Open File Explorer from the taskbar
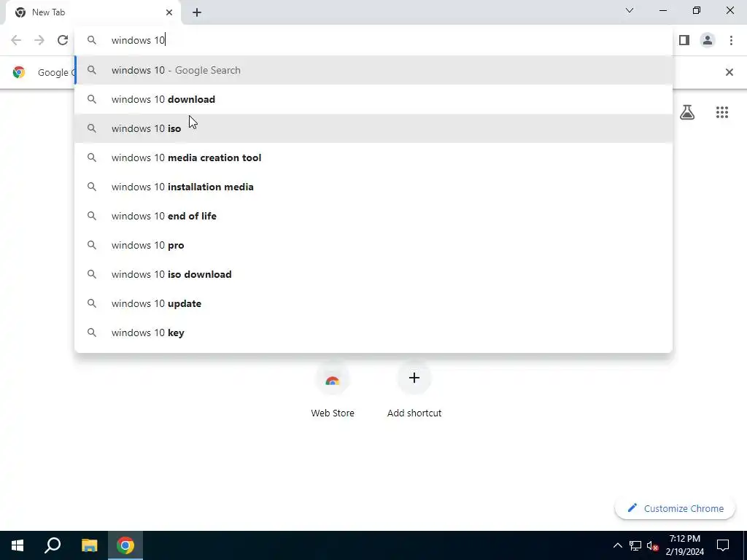The height and width of the screenshot is (560, 747). point(89,545)
